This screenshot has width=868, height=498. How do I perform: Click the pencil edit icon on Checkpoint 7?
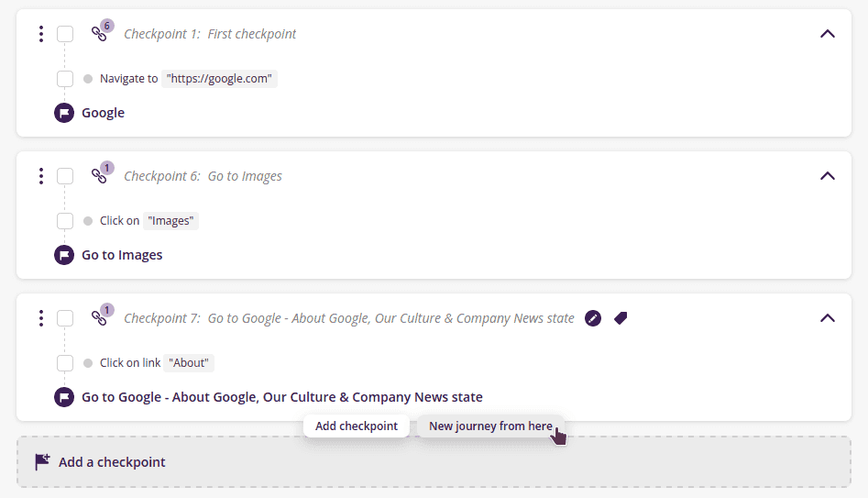pyautogui.click(x=593, y=318)
